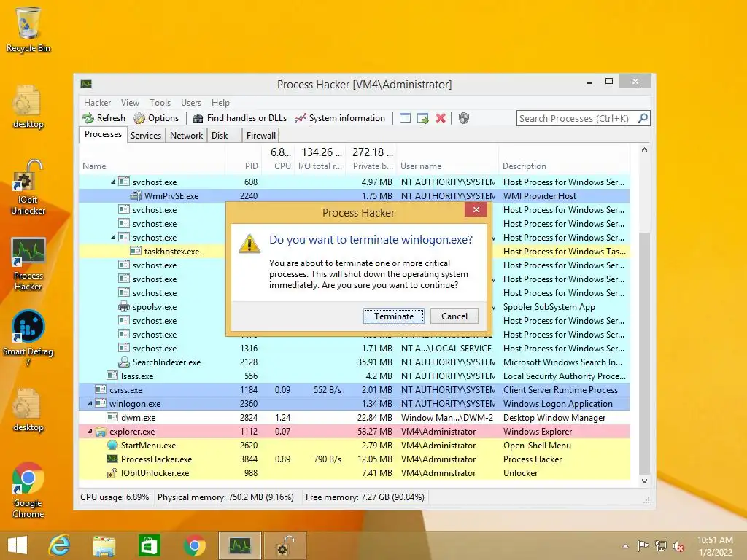Open the Help menu
This screenshot has height=560, width=747.
[220, 103]
